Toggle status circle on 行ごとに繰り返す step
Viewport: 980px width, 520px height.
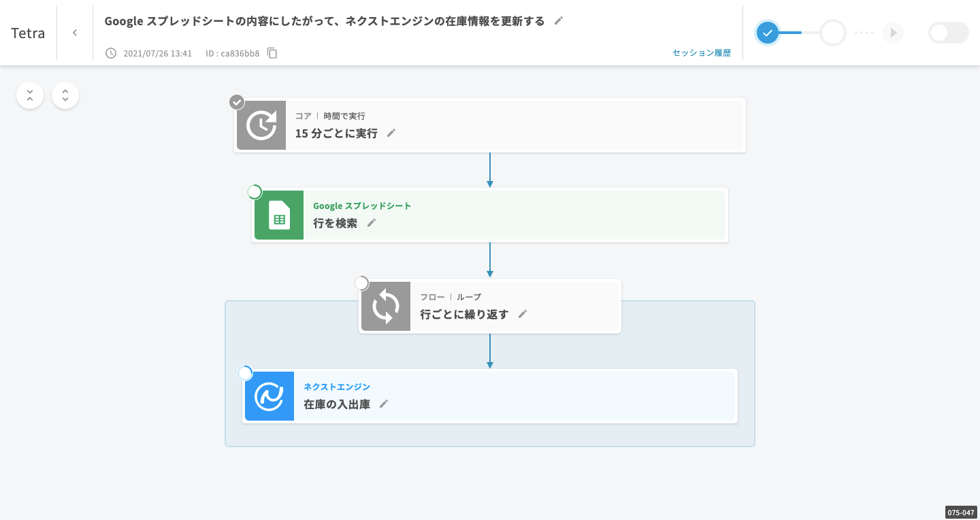point(361,283)
